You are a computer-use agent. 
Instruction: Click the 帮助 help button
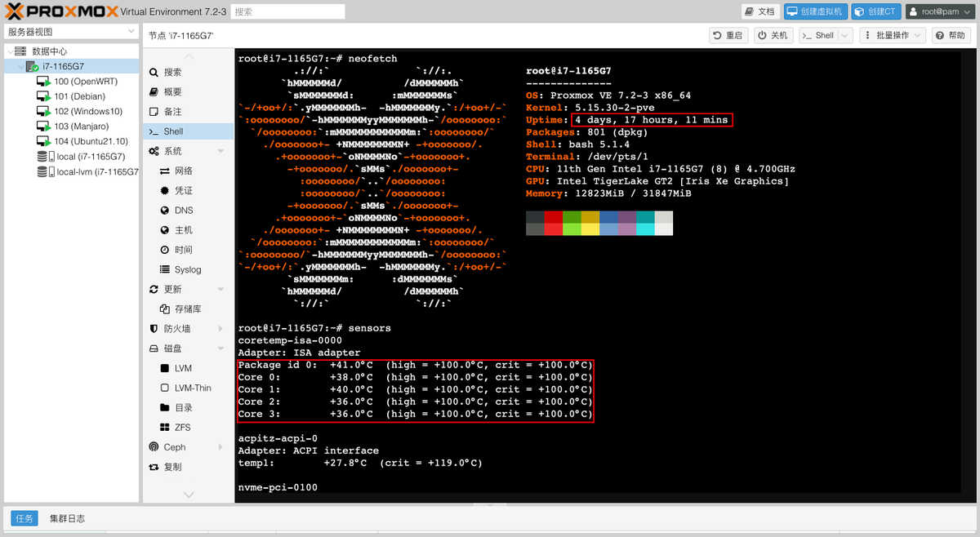(951, 35)
